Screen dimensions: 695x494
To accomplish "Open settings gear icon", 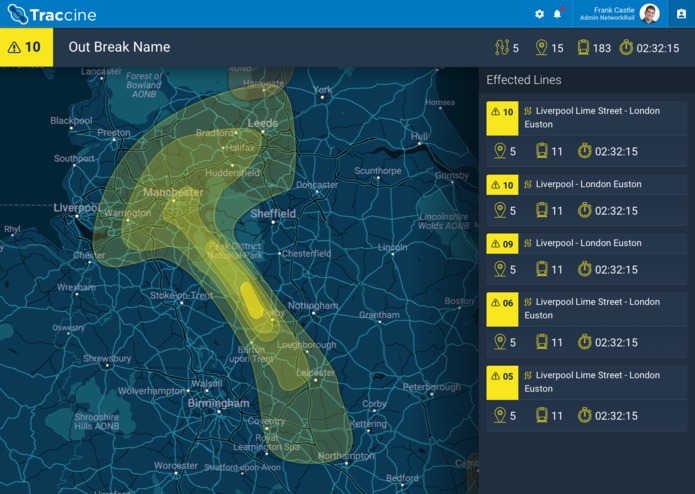I will tap(539, 14).
